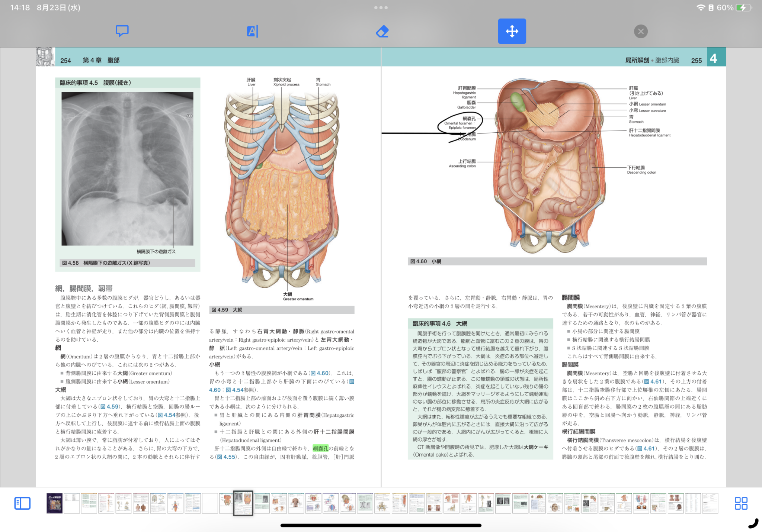Toggle the move/pan tool
The height and width of the screenshot is (532, 762).
(512, 31)
